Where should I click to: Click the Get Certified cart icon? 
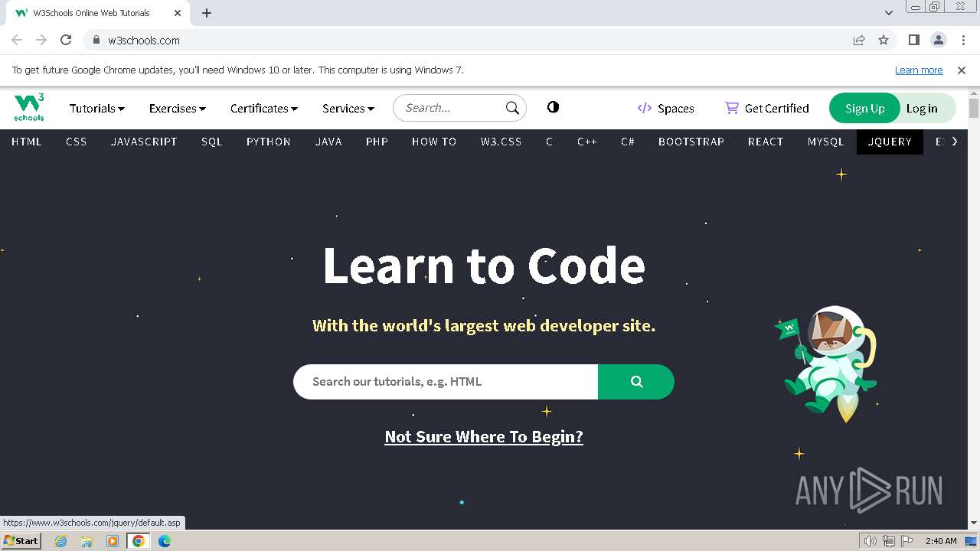click(x=732, y=108)
